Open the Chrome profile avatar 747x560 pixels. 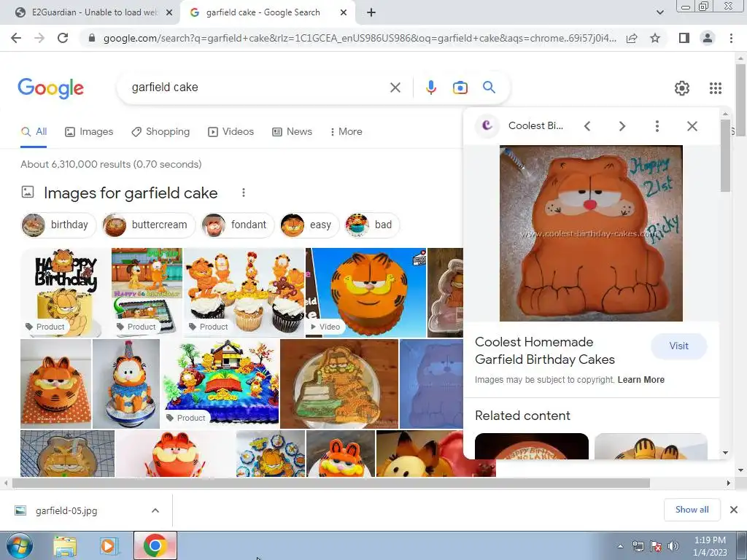[x=708, y=38]
